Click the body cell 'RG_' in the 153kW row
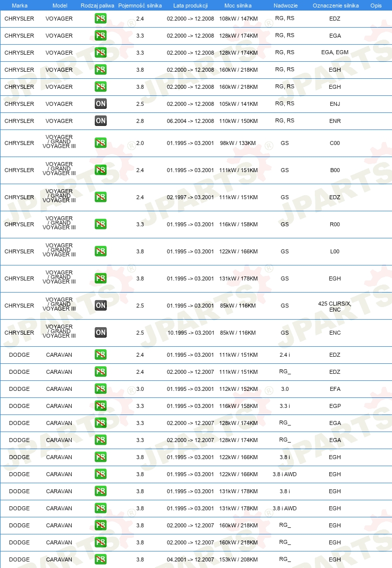The height and width of the screenshot is (568, 392). tap(285, 559)
